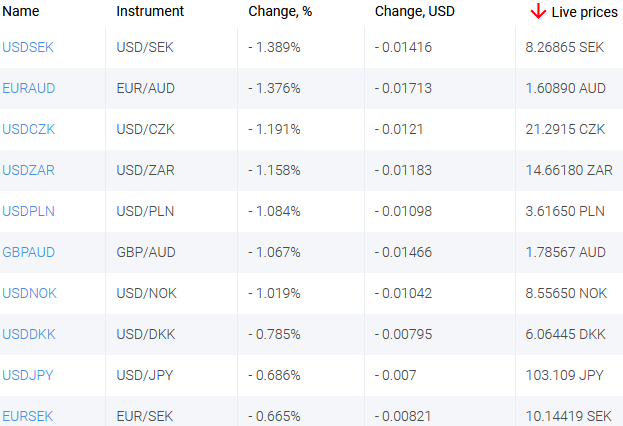
Task: Click the -1.376% change value
Action: [x=274, y=88]
